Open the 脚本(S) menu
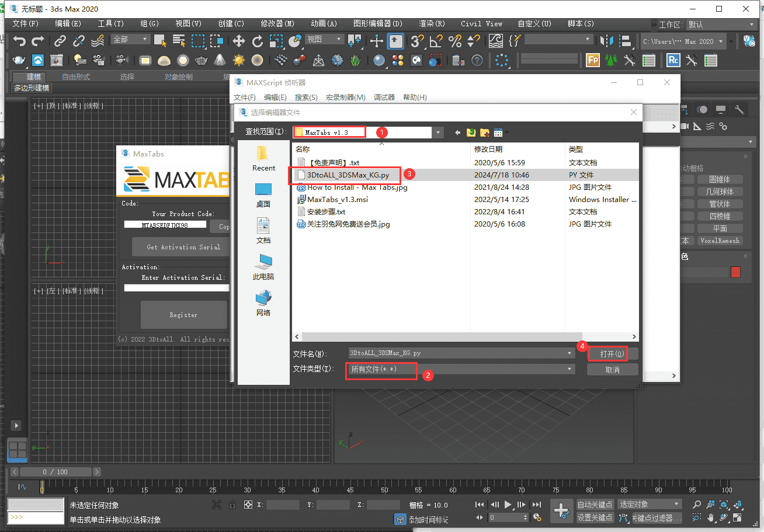 [581, 24]
